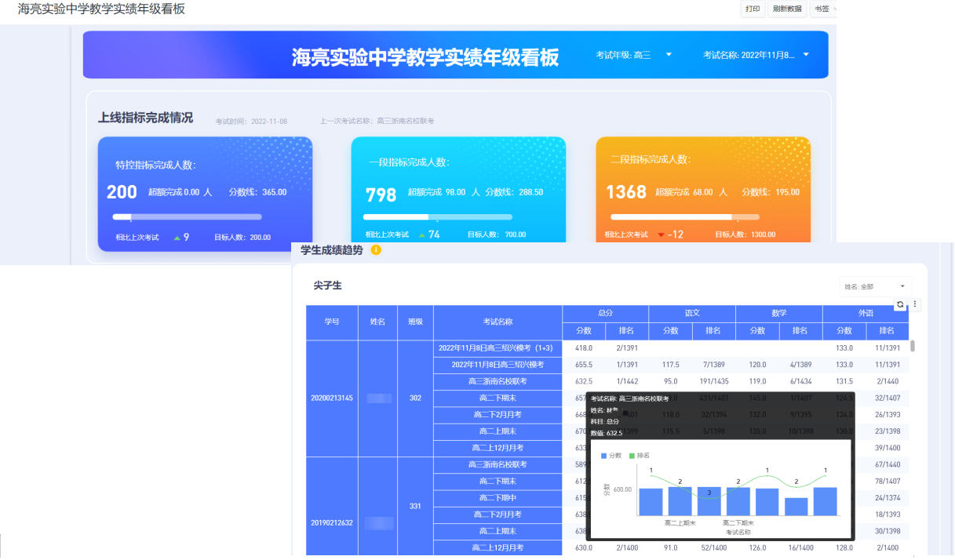Click the 考试名称 column header
The height and width of the screenshot is (560, 955).
[x=498, y=322]
